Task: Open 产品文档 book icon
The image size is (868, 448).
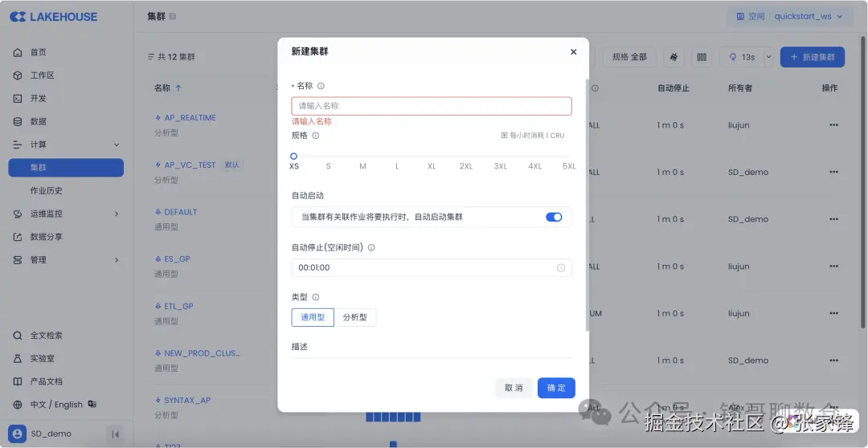Action: pos(18,381)
